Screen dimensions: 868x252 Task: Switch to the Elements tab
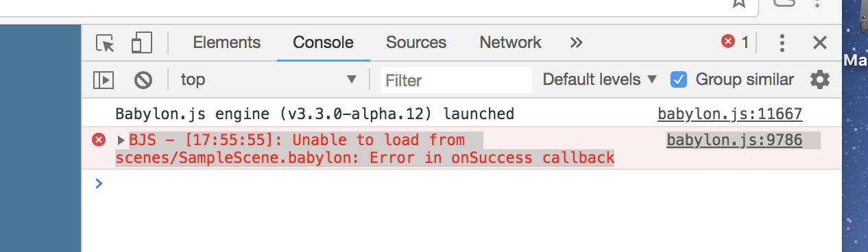(227, 42)
